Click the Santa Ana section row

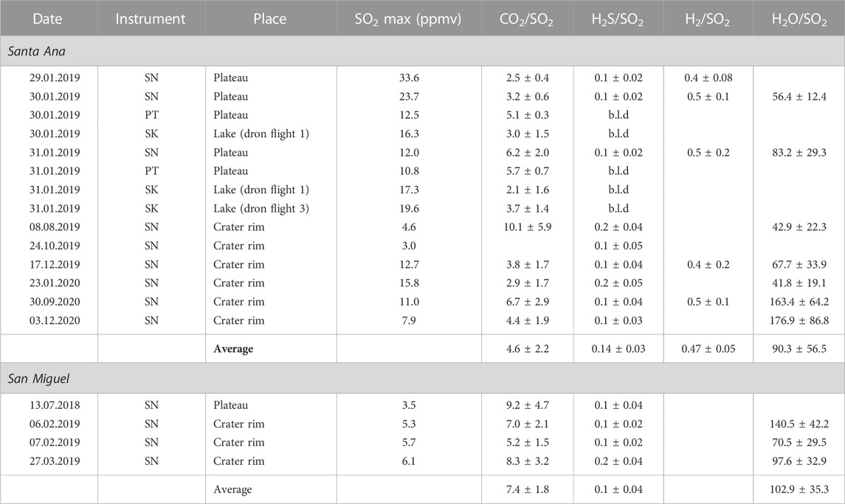[x=422, y=51]
